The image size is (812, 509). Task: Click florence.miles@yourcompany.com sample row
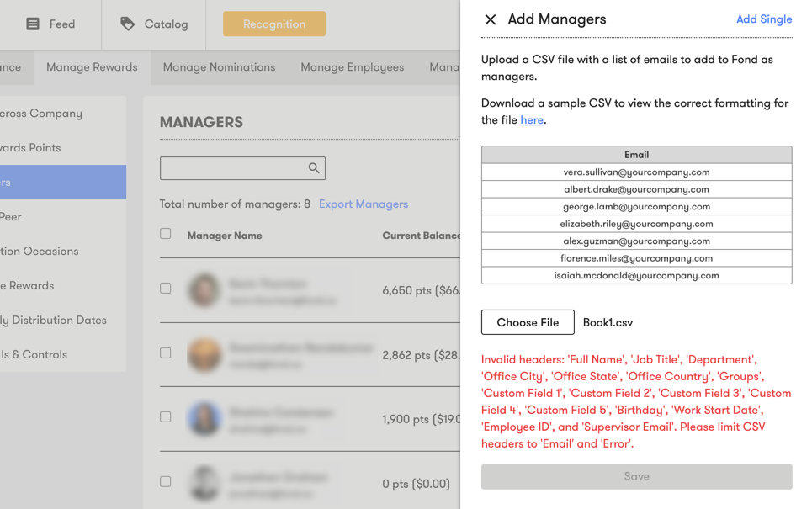[636, 258]
